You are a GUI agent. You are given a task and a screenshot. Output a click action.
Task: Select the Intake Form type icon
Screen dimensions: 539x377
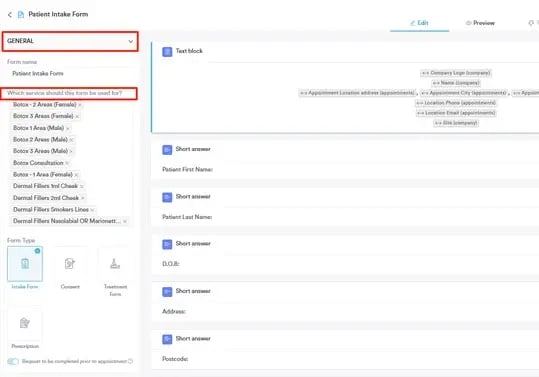pyautogui.click(x=25, y=264)
